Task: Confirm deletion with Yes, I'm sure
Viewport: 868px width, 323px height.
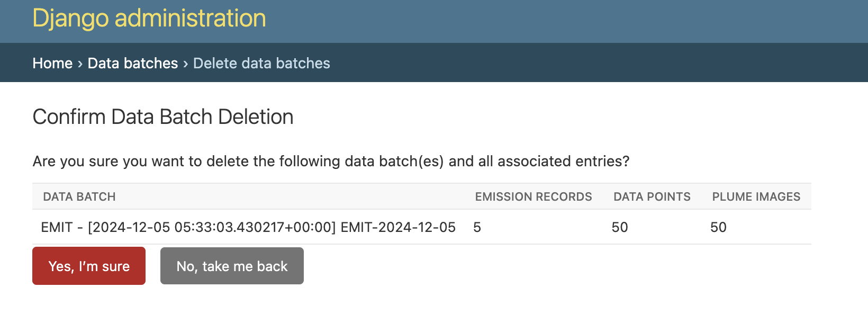Action: tap(89, 266)
